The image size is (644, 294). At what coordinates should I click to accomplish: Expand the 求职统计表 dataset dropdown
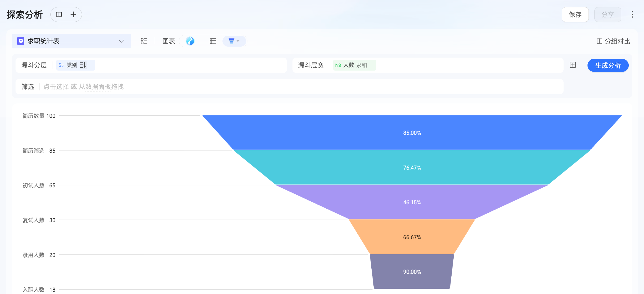(121, 41)
